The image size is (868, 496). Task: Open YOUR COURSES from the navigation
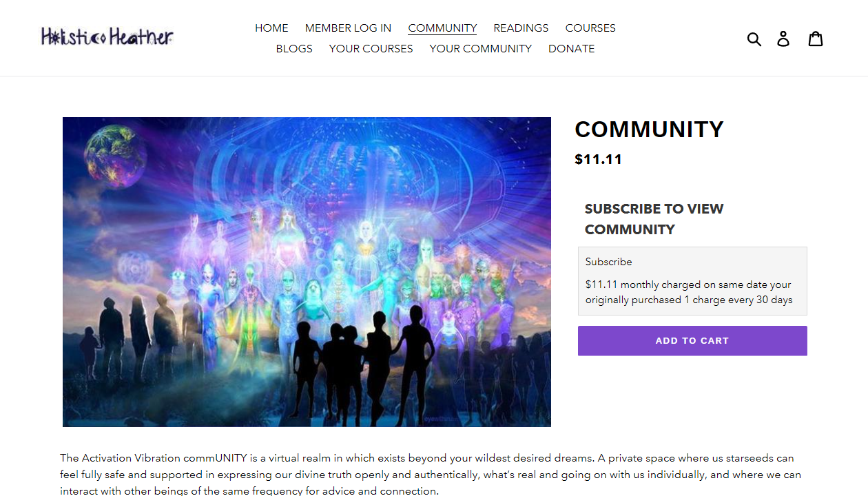[x=371, y=49]
